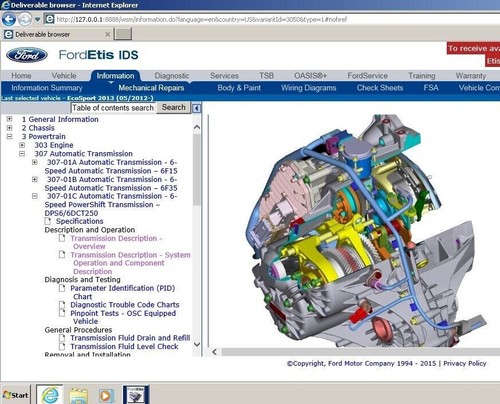The image size is (500, 404).
Task: Click content pane scroll left arrow
Action: point(215,352)
